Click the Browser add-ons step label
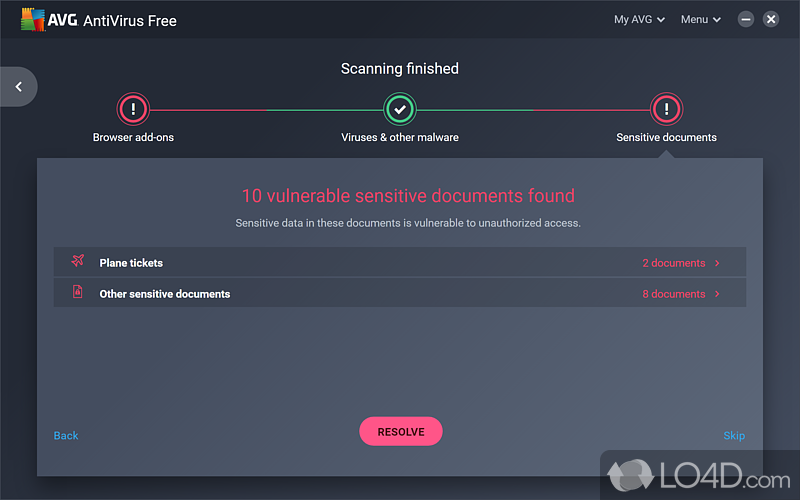Viewport: 800px width, 500px height. click(133, 137)
